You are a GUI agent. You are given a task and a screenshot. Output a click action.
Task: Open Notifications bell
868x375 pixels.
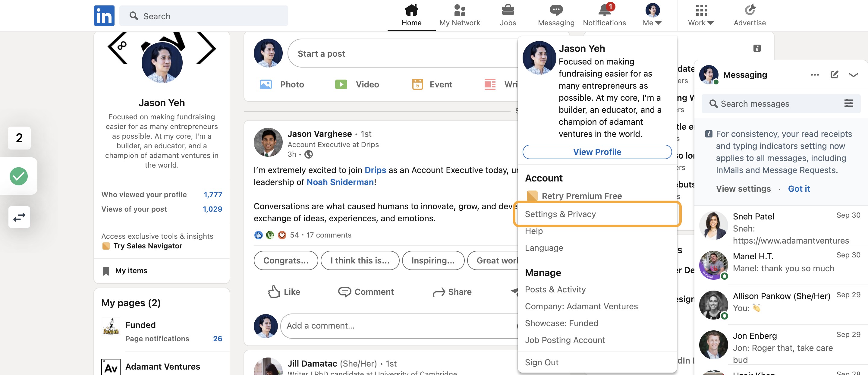[x=604, y=15]
